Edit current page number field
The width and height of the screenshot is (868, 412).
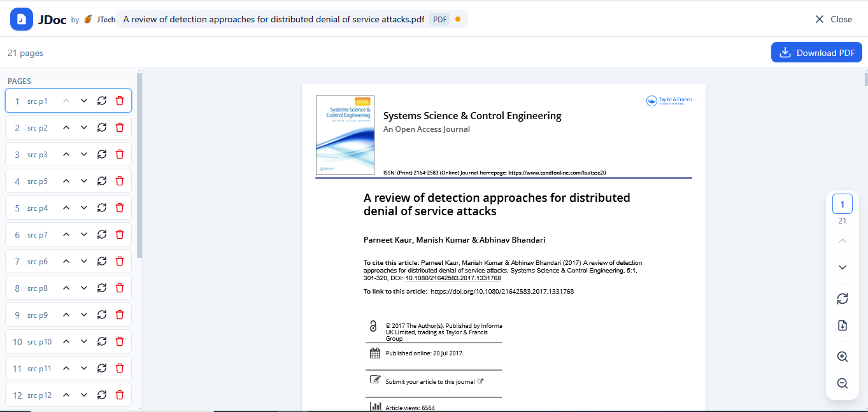pos(843,204)
